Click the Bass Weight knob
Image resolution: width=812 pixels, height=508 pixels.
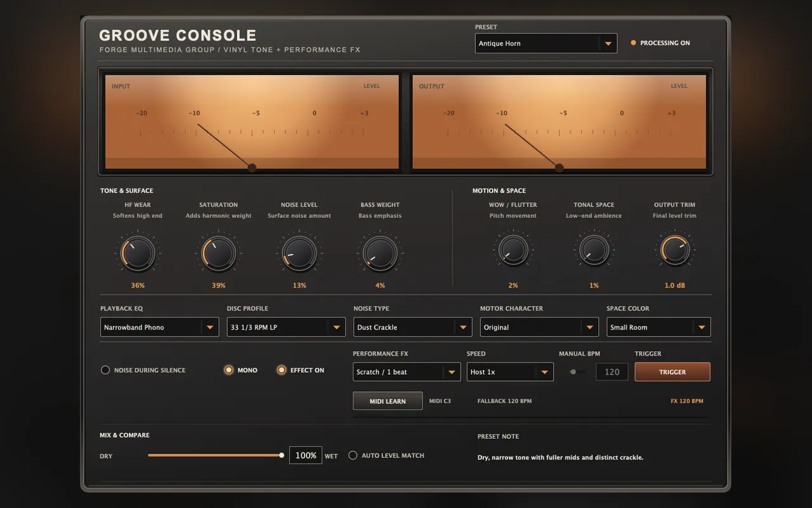click(x=380, y=253)
